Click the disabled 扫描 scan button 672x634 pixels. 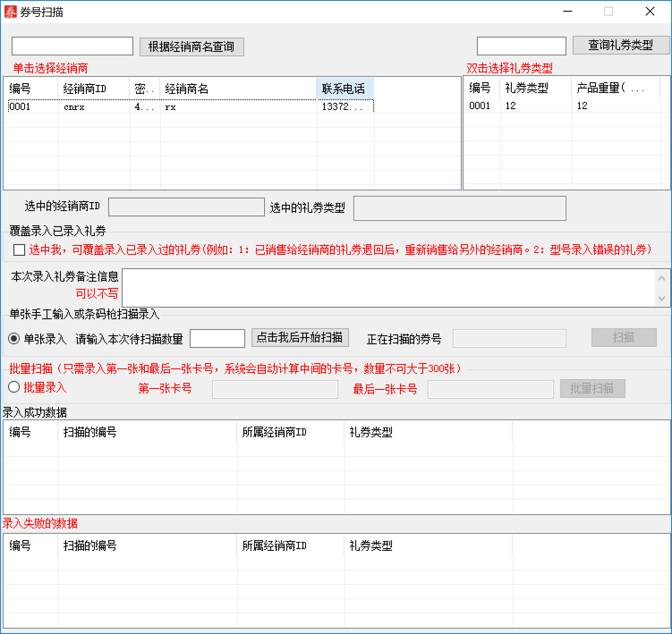point(623,338)
